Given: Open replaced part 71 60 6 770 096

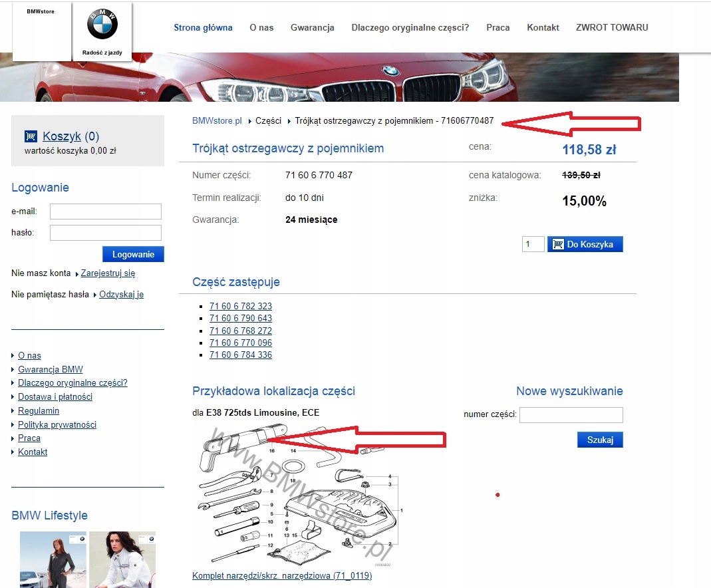Looking at the screenshot, I should 241,343.
